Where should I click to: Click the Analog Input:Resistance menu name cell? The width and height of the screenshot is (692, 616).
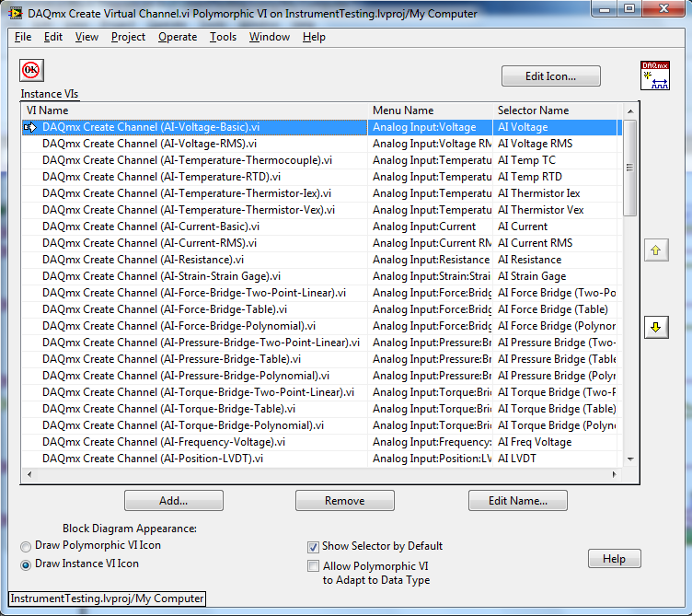point(430,260)
